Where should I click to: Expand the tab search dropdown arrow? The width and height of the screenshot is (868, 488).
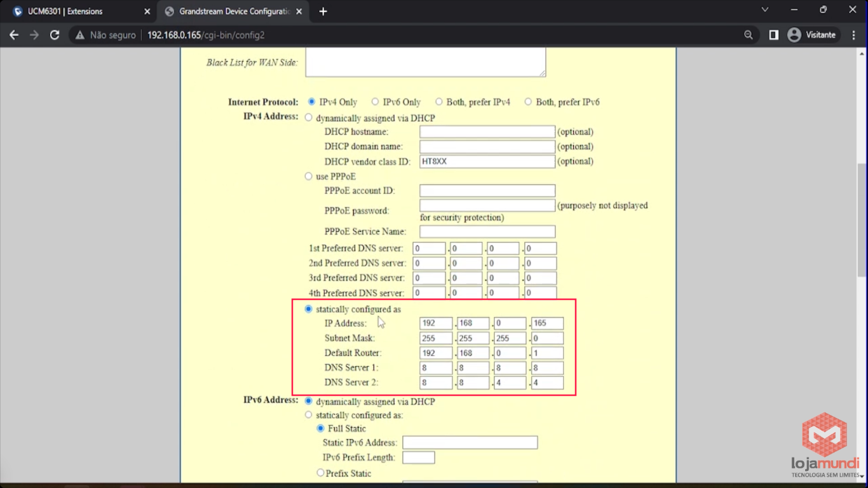click(x=765, y=10)
